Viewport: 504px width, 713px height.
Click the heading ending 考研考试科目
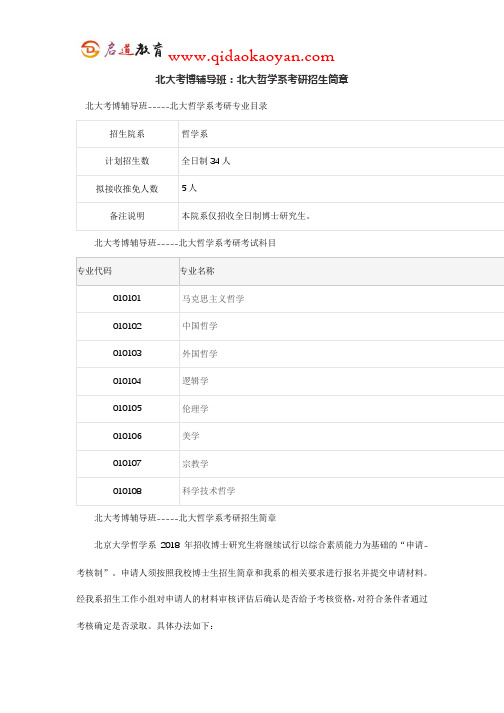pos(185,243)
